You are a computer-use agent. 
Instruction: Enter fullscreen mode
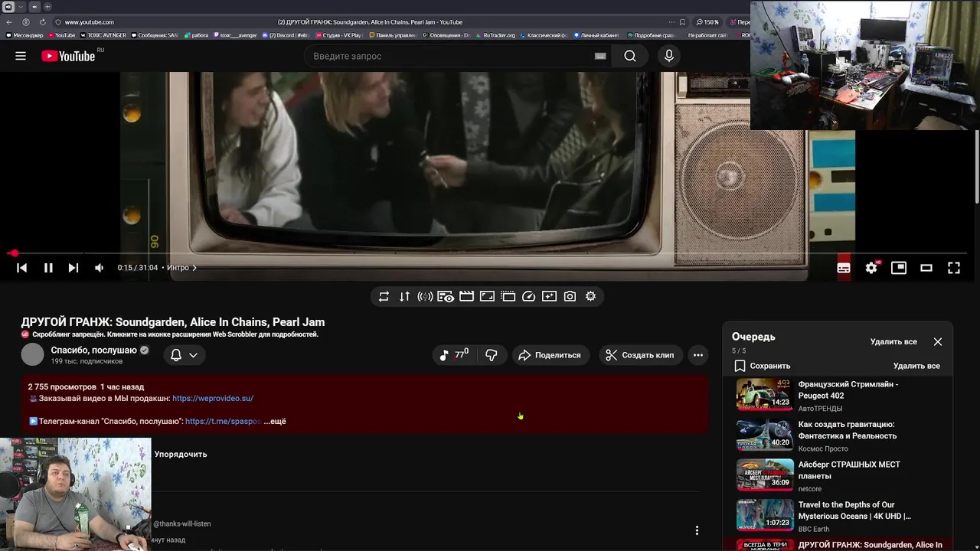(954, 268)
